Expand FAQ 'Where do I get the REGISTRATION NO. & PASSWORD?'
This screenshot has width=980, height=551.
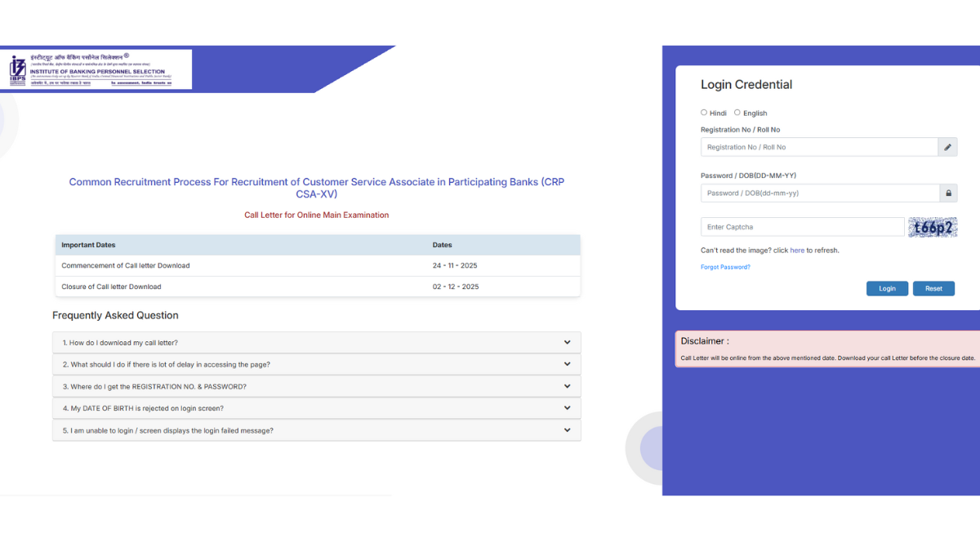pos(317,386)
